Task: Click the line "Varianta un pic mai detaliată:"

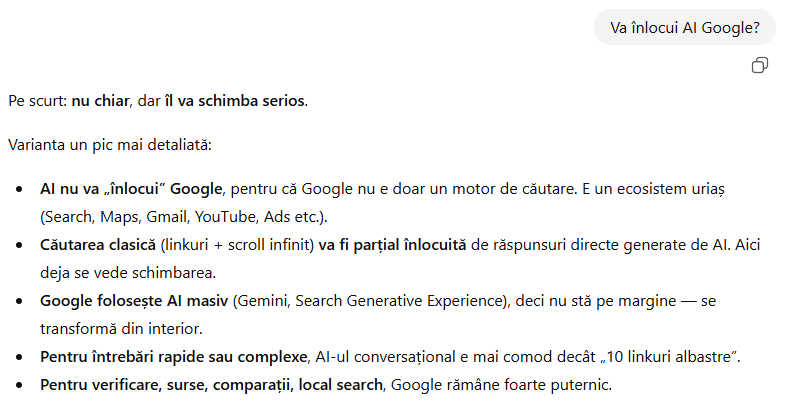Action: point(110,145)
